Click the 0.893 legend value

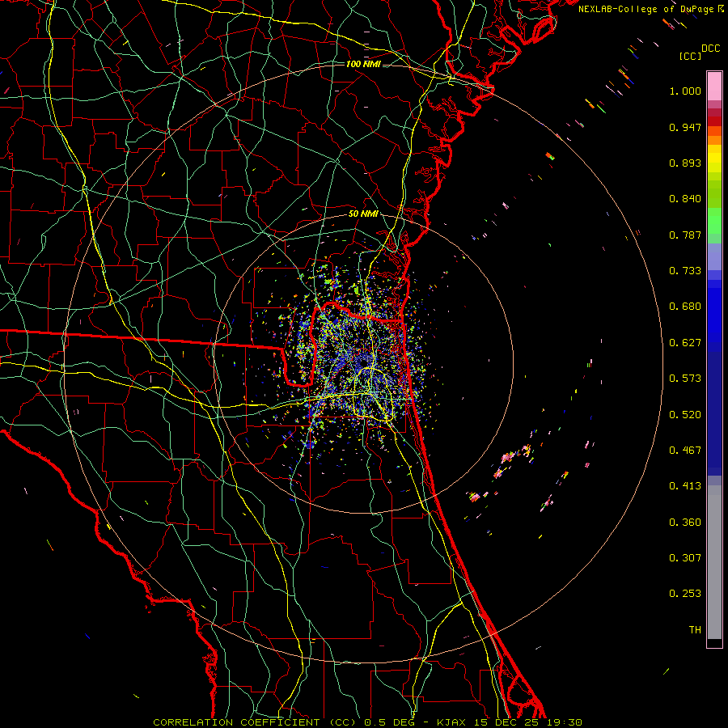685,163
